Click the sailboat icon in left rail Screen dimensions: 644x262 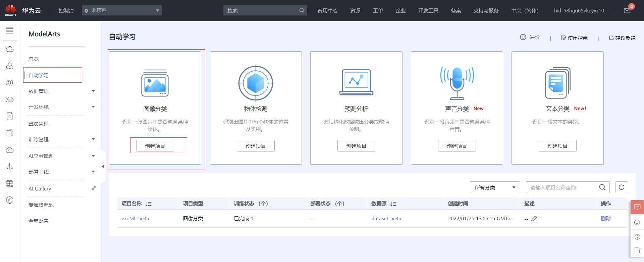[x=10, y=167]
